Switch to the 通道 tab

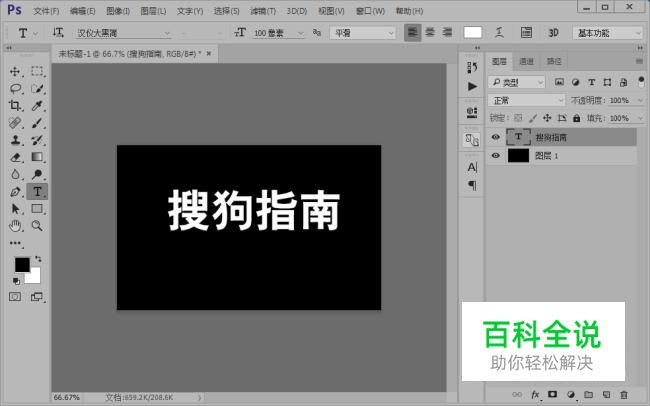click(526, 61)
